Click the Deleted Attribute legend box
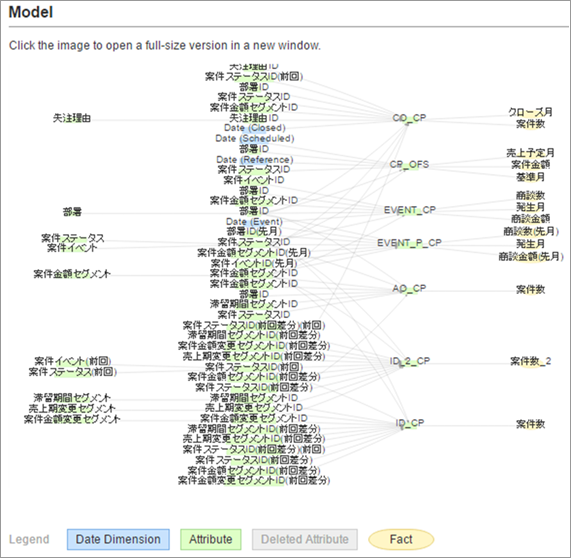 click(305, 539)
